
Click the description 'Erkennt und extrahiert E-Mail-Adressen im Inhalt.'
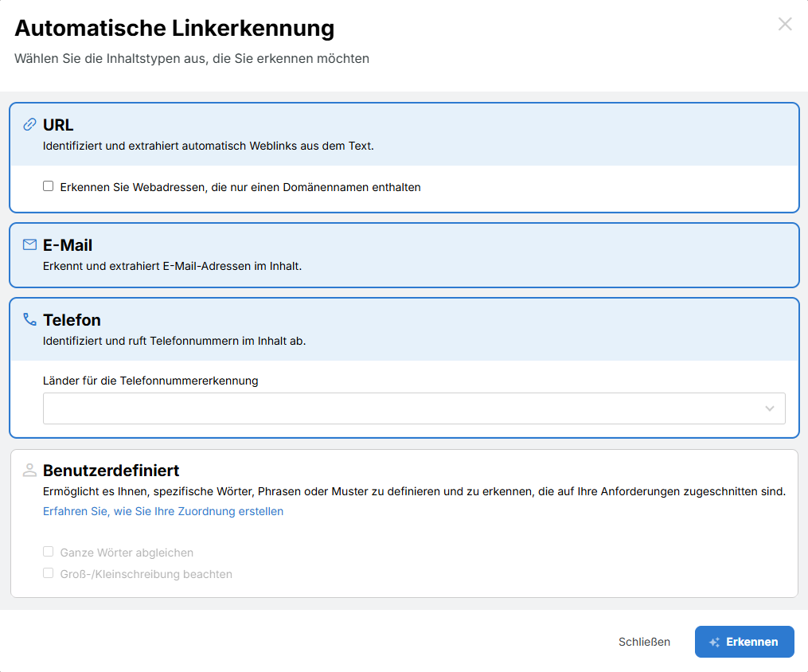coord(172,266)
